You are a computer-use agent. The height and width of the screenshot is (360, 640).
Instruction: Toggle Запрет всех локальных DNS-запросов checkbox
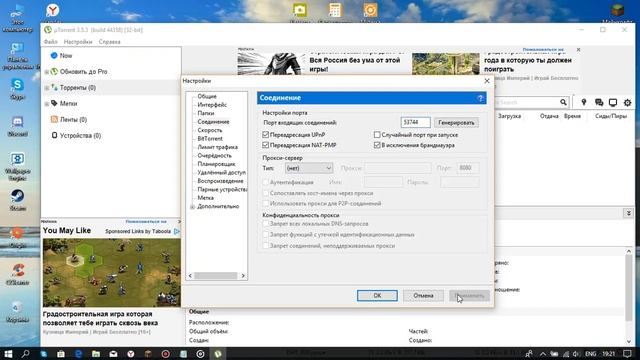(266, 224)
